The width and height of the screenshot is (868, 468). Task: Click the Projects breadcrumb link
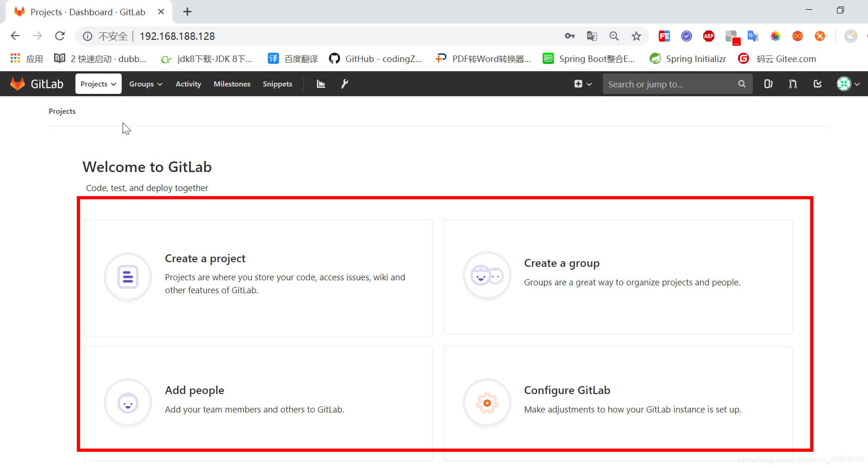62,111
